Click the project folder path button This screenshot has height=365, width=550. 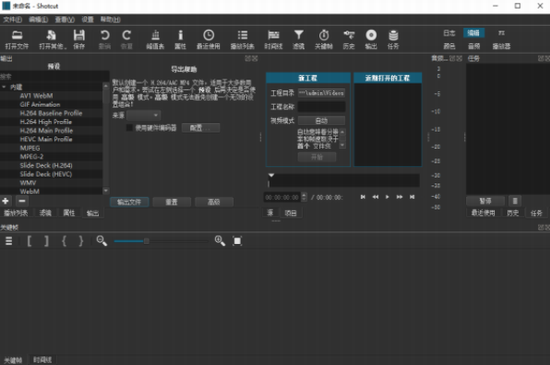(321, 93)
